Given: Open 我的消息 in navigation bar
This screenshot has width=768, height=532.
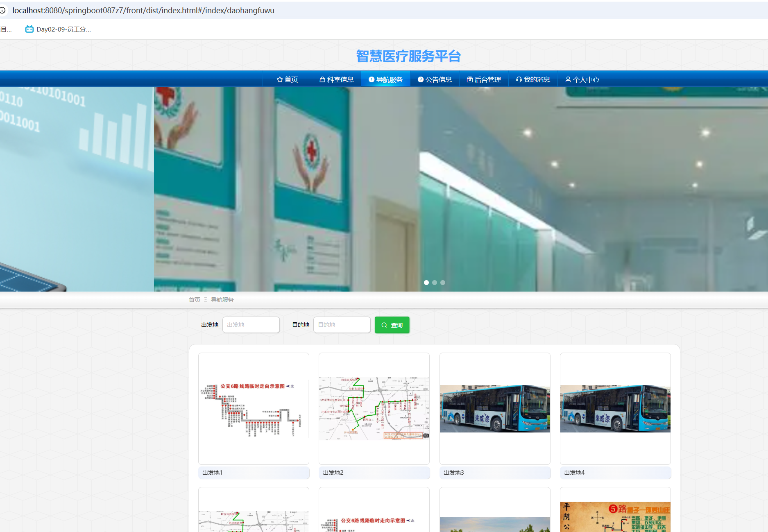Looking at the screenshot, I should pyautogui.click(x=533, y=79).
